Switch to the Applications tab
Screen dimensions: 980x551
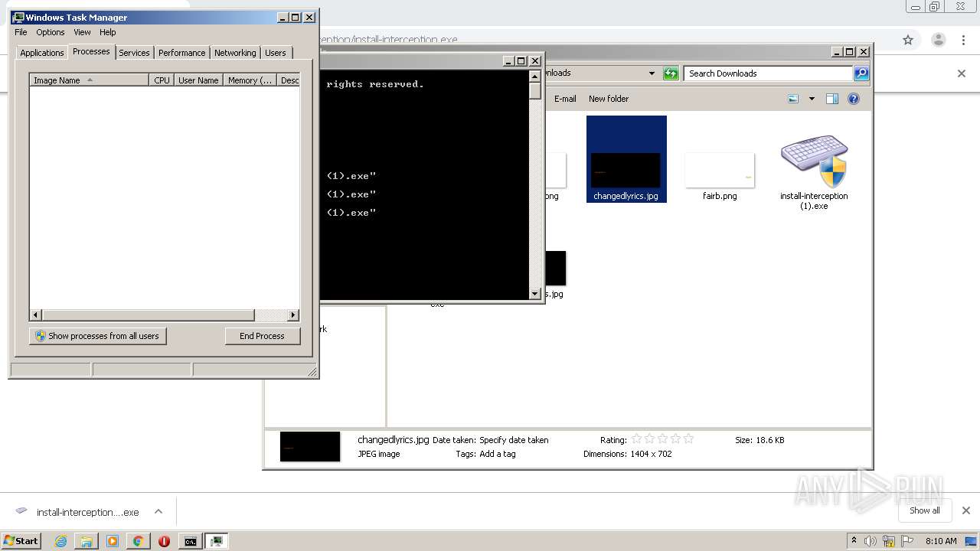(x=41, y=53)
